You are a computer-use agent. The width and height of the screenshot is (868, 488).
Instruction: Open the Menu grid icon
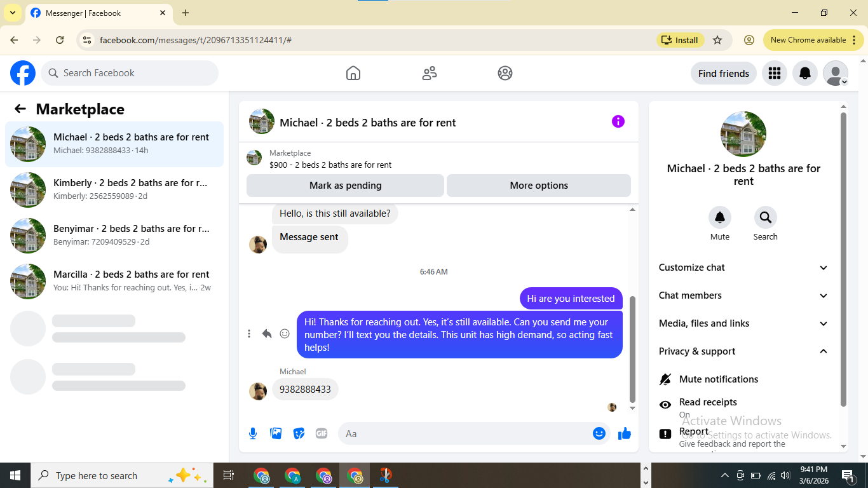pyautogui.click(x=774, y=73)
